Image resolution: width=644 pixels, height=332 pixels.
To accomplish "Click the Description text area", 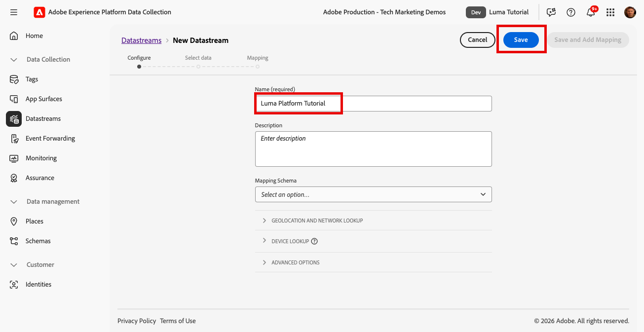I will (x=373, y=149).
